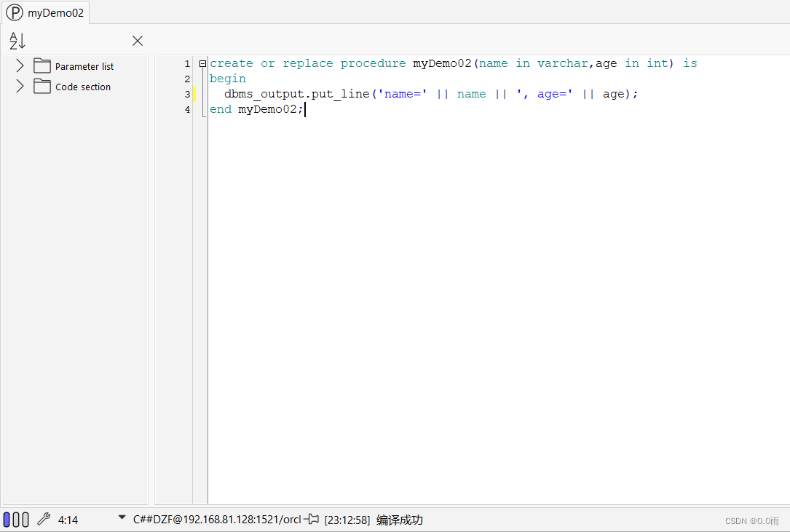The image size is (790, 532).
Task: Expand the Code section tree node
Action: [x=19, y=86]
